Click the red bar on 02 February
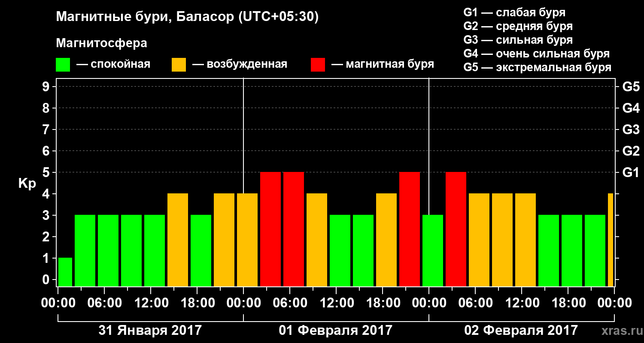Viewport: 644px width, 343px height. tap(456, 229)
